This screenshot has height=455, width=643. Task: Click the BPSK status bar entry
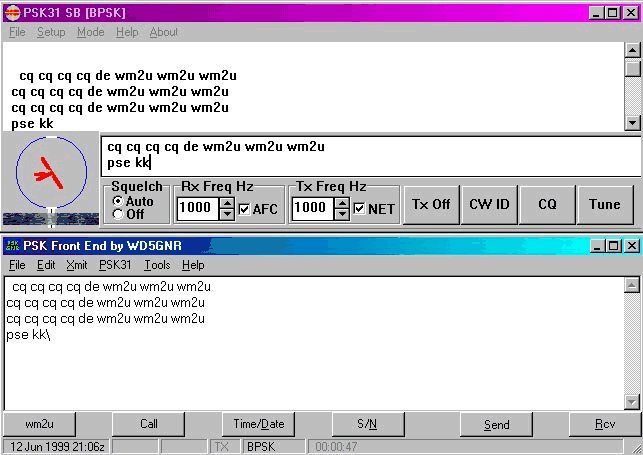coord(274,446)
